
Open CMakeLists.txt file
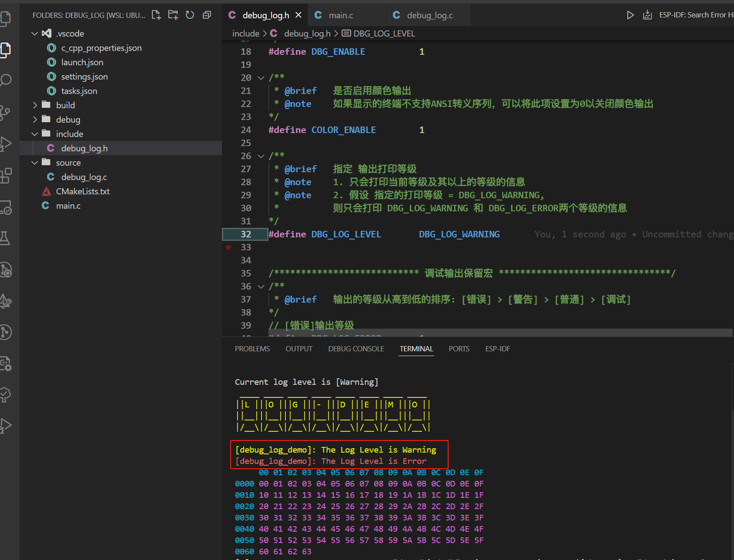click(121, 191)
